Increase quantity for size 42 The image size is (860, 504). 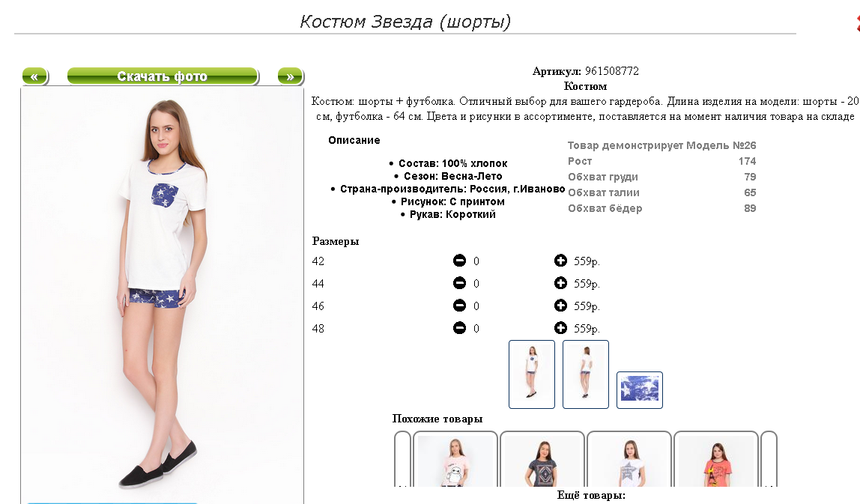point(560,261)
